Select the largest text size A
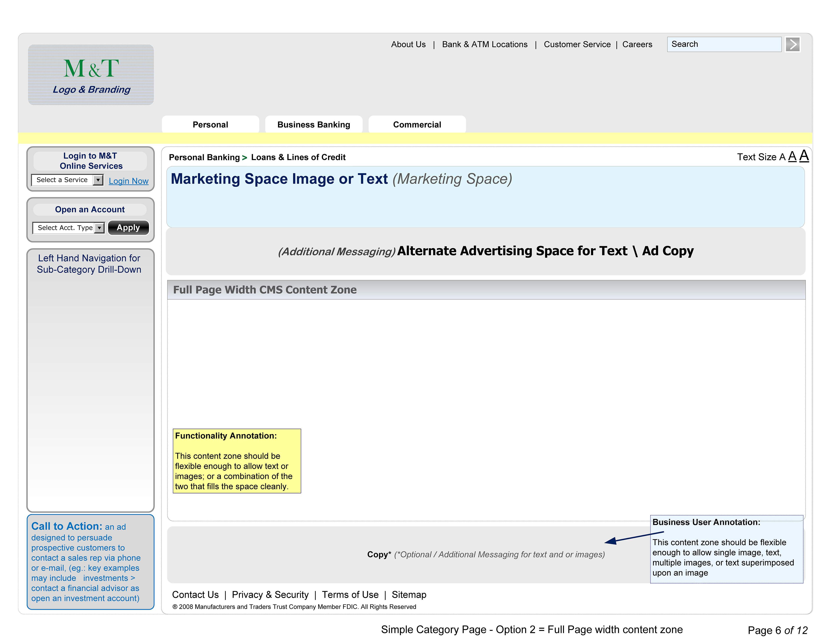 pyautogui.click(x=804, y=156)
